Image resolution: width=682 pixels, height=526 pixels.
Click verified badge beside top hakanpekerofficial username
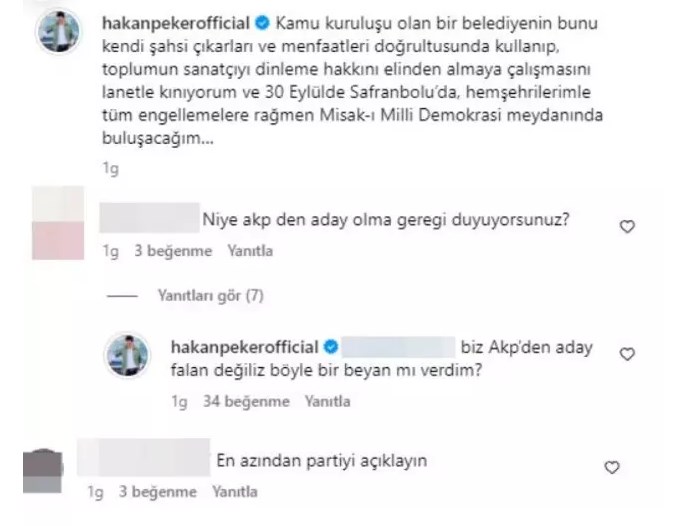[x=262, y=23]
